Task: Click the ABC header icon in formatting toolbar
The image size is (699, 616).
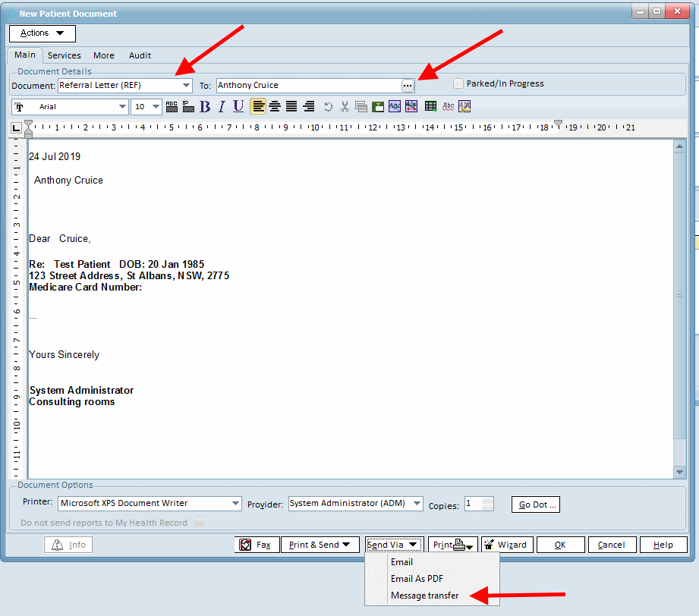Action: tap(172, 106)
